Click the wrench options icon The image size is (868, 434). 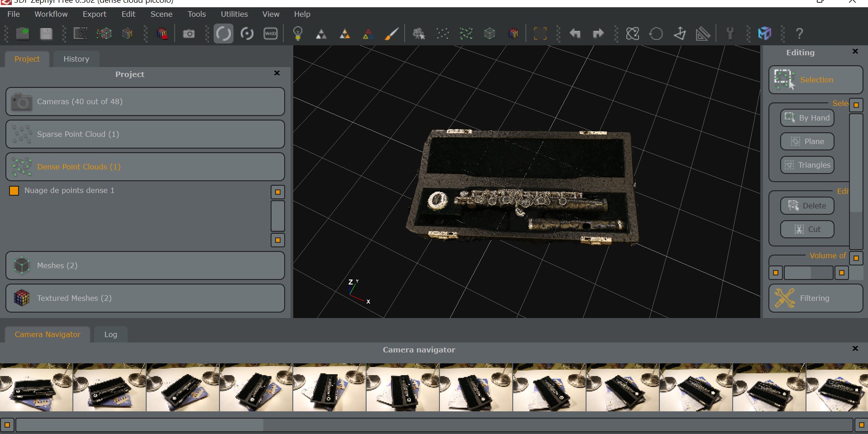pyautogui.click(x=730, y=34)
